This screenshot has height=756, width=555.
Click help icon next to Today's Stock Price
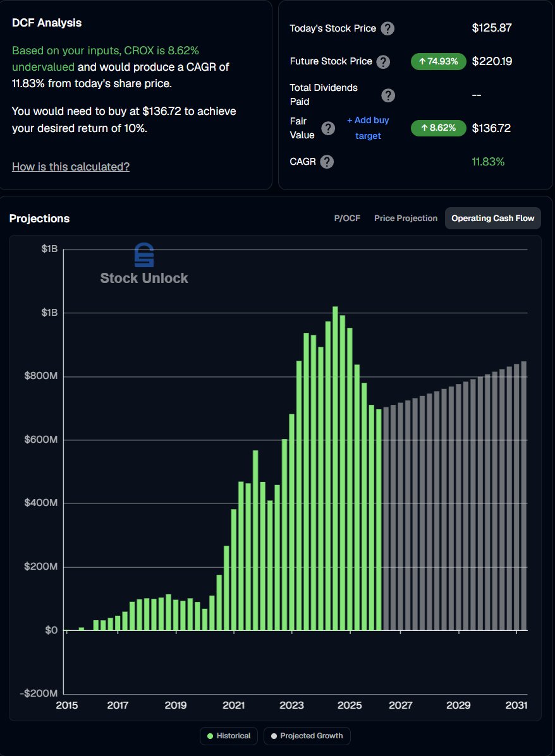(x=387, y=28)
